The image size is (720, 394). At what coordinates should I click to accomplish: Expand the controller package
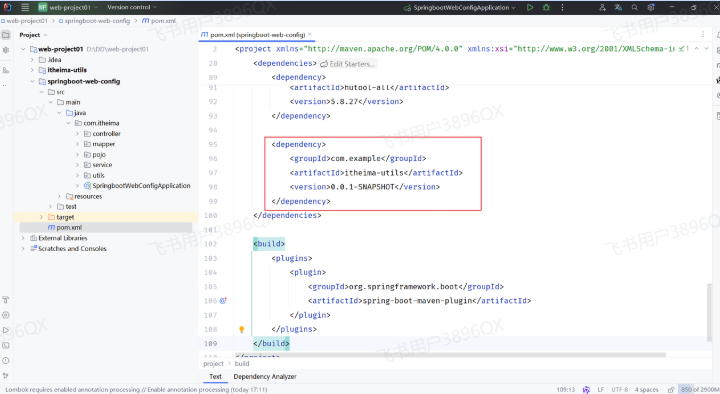[77, 134]
